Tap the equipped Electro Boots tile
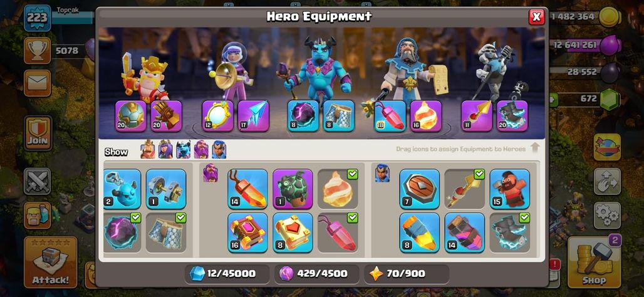Viewport: 644px width, 297px height. (509, 232)
